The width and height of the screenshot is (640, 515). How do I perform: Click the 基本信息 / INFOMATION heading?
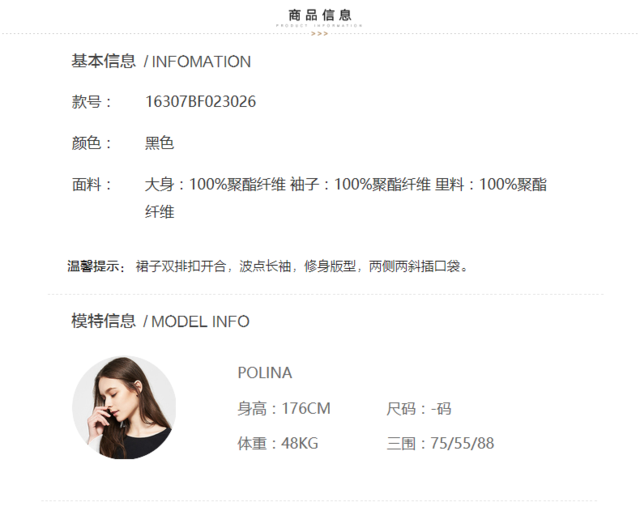coord(161,61)
